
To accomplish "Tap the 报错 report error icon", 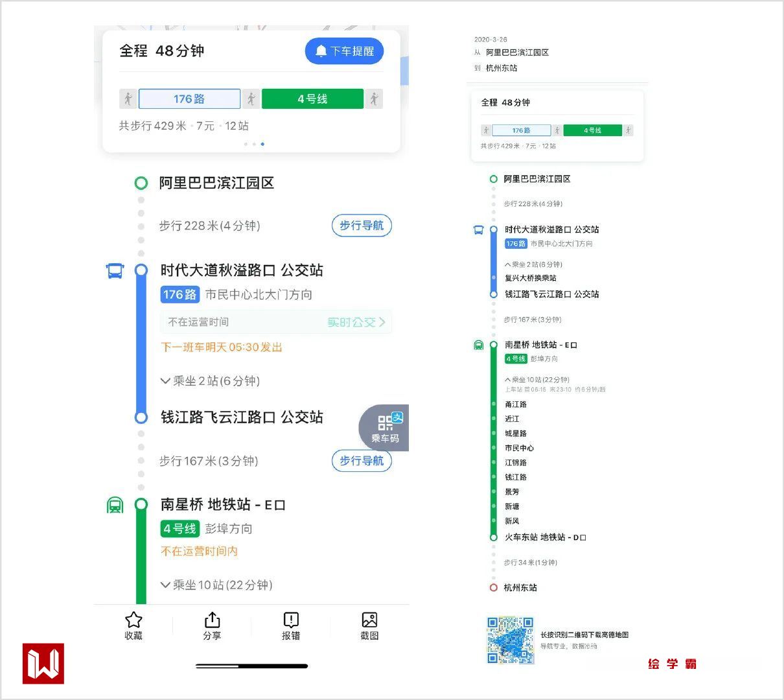I will (291, 620).
